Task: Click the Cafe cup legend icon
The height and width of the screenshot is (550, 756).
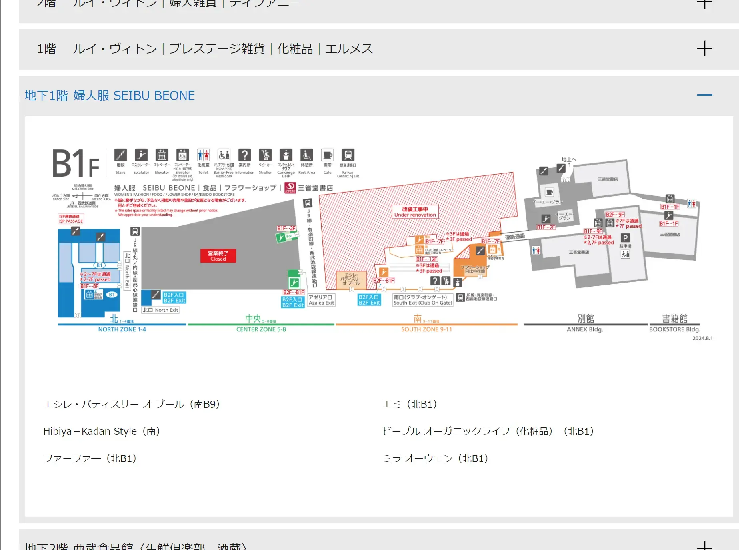Action: [x=327, y=155]
